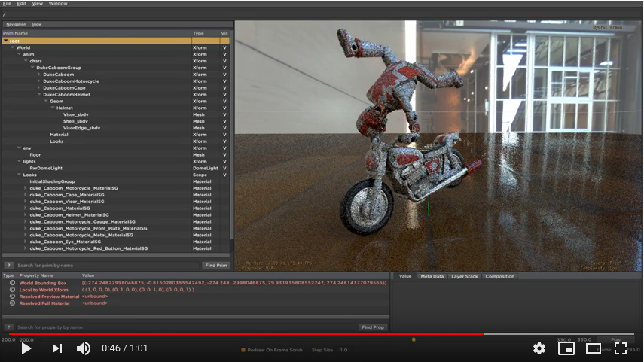Select the Value tab

tap(405, 276)
